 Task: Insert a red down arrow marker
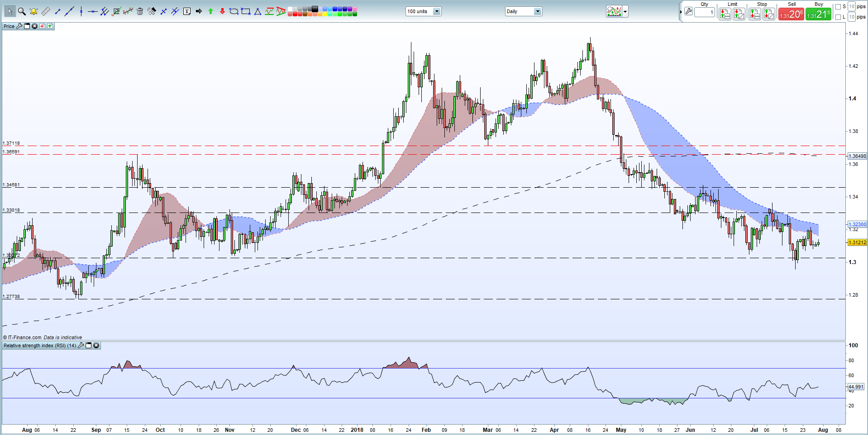(x=222, y=11)
